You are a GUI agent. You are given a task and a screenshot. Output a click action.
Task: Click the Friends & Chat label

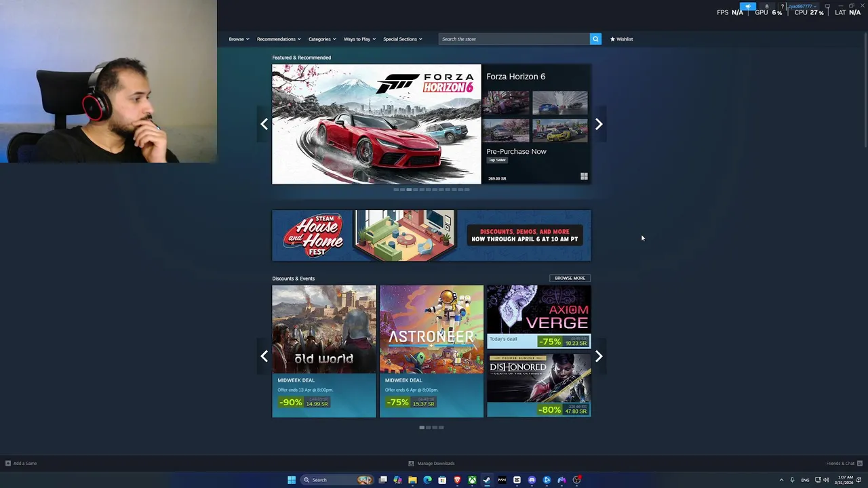[840, 464]
